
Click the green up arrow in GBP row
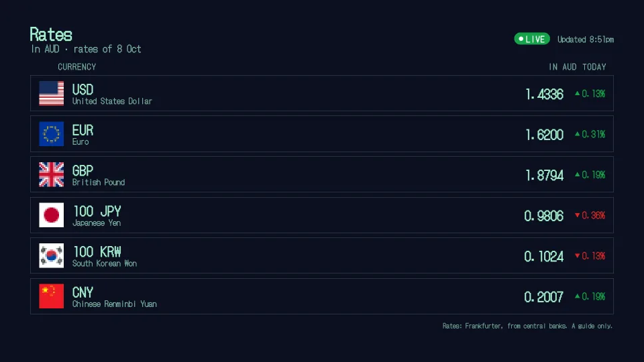click(x=578, y=174)
